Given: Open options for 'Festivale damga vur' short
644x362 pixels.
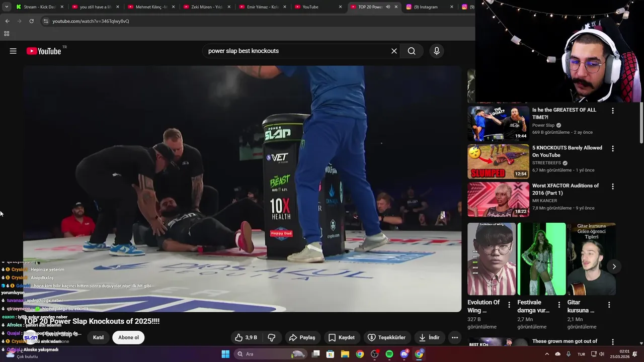Looking at the screenshot, I should pos(558,305).
